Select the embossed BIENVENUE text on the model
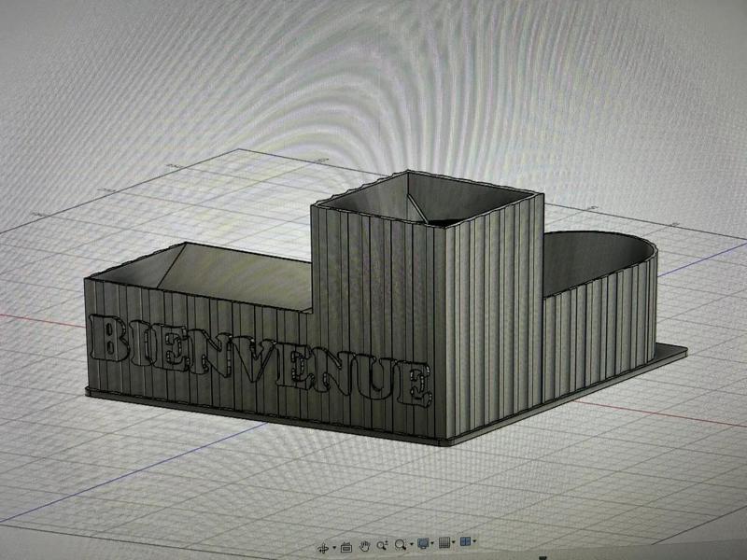The image size is (747, 560). [x=260, y=359]
